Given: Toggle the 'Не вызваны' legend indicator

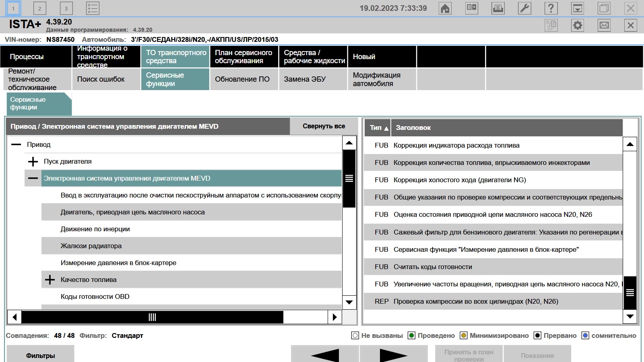Looking at the screenshot, I should click(x=355, y=335).
